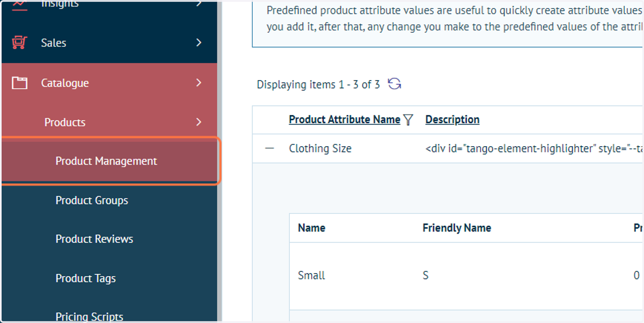
Task: Click the tango-element-highlighter description text
Action: 534,149
